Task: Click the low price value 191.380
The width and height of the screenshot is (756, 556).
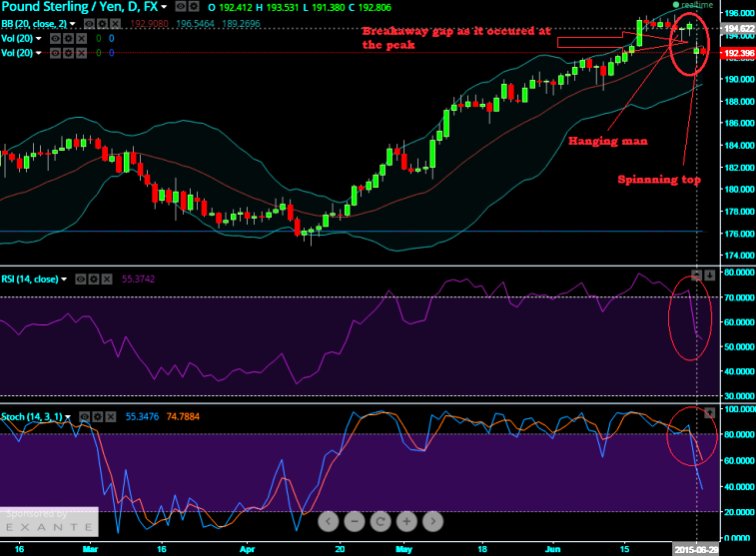Action: (329, 7)
